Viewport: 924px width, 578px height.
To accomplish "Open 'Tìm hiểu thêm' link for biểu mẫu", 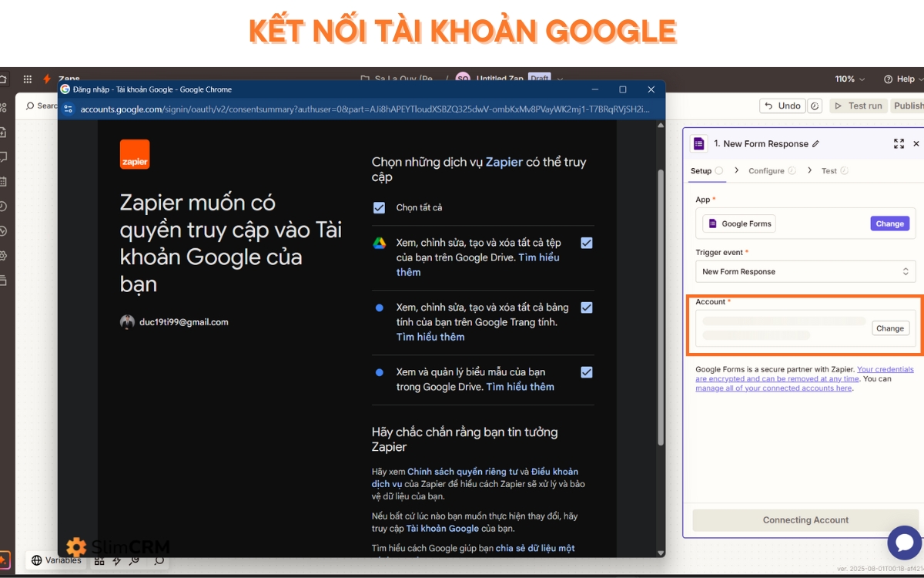I will pyautogui.click(x=520, y=387).
